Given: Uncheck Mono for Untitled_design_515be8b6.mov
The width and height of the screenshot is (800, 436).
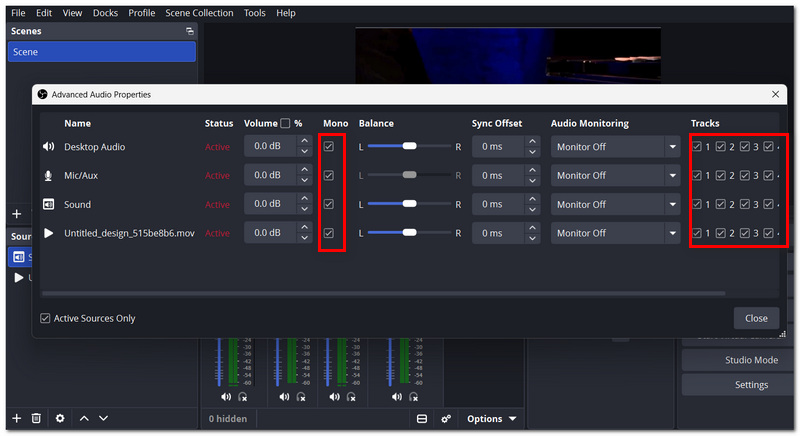Looking at the screenshot, I should click(x=329, y=233).
